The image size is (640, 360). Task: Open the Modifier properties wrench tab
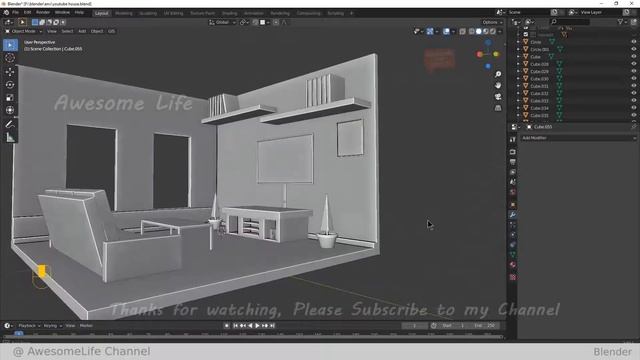(x=513, y=215)
